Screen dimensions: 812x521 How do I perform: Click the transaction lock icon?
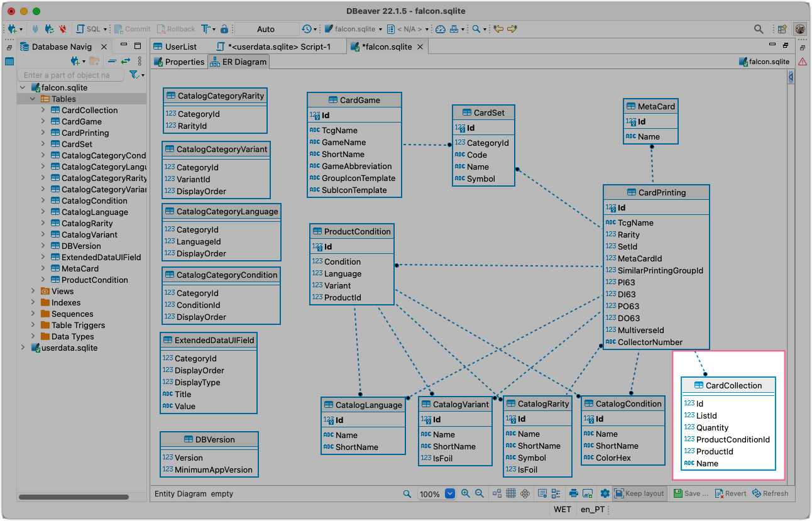pos(224,29)
